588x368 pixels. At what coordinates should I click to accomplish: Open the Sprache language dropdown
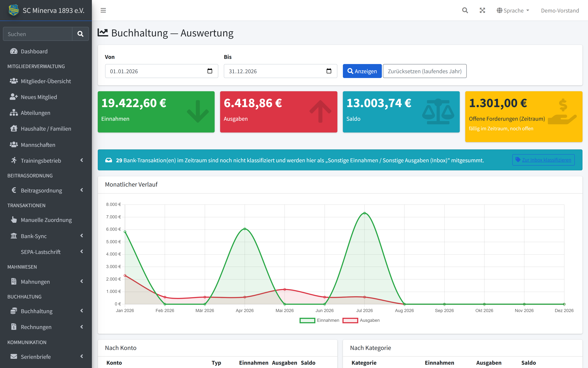(513, 10)
